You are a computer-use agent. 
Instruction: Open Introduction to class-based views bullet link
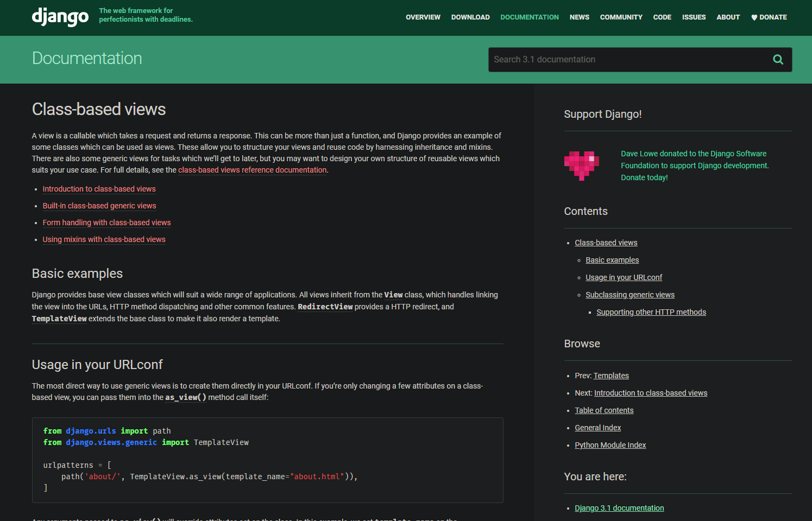click(99, 189)
